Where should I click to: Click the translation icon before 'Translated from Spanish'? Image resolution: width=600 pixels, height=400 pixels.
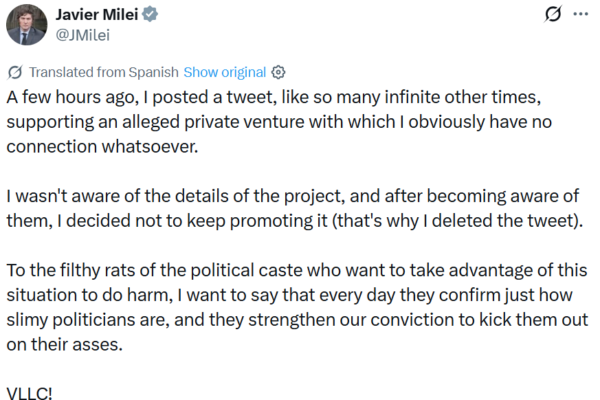click(x=16, y=72)
